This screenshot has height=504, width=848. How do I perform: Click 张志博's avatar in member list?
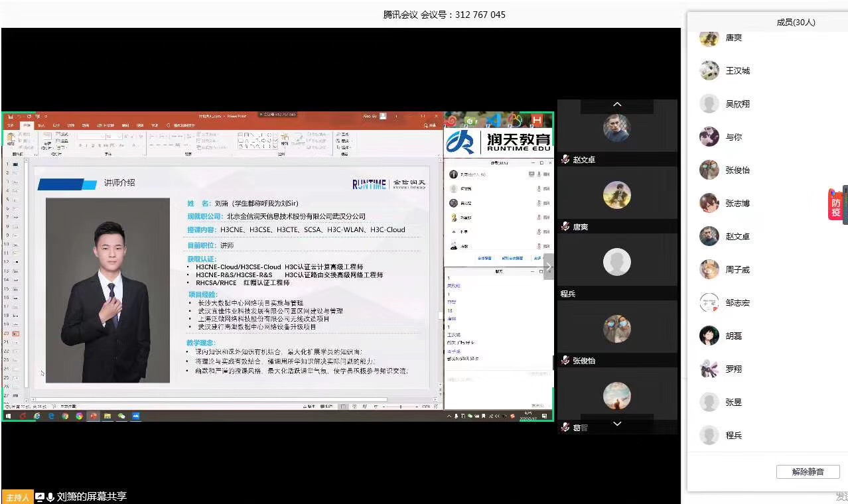click(709, 203)
